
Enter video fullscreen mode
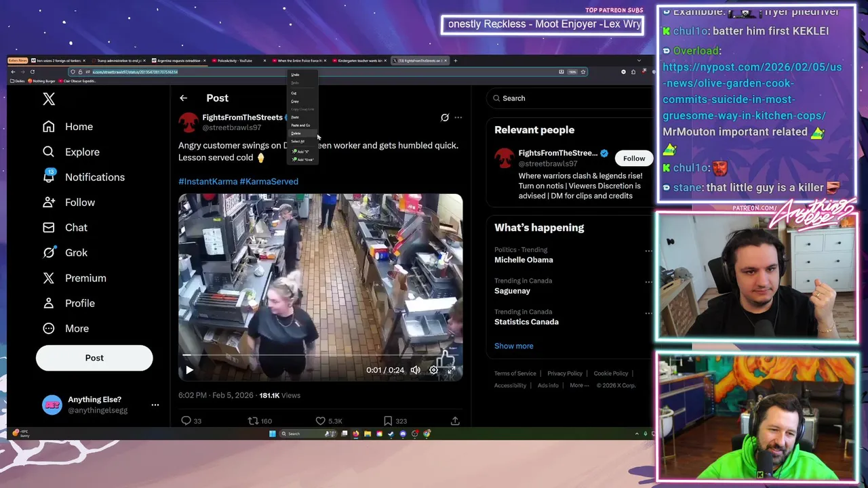pos(451,370)
